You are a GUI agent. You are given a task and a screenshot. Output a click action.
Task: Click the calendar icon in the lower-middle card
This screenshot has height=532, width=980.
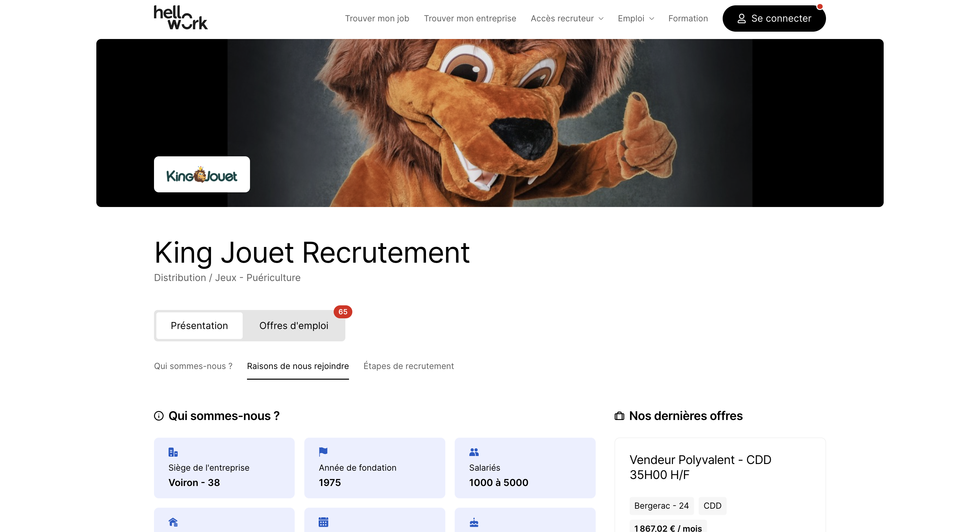point(323,522)
